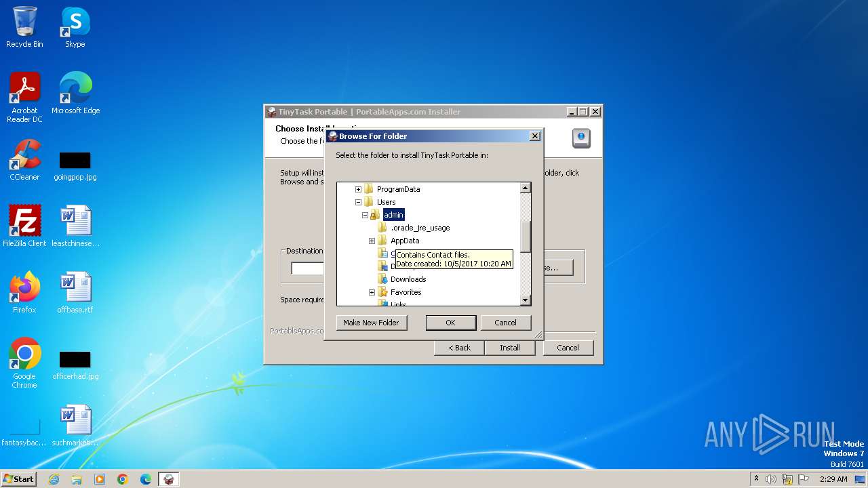Select the Contacts folder icon
Viewport: 868px width, 488px height.
(382, 253)
